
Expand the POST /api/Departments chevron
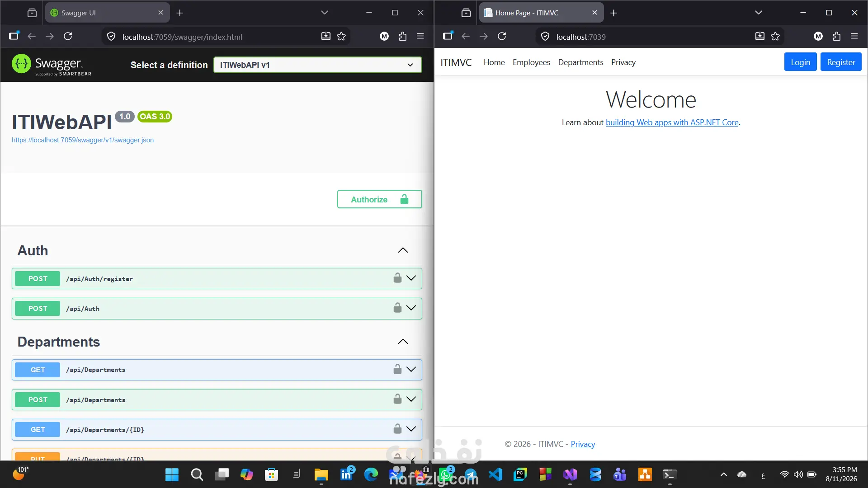point(411,399)
